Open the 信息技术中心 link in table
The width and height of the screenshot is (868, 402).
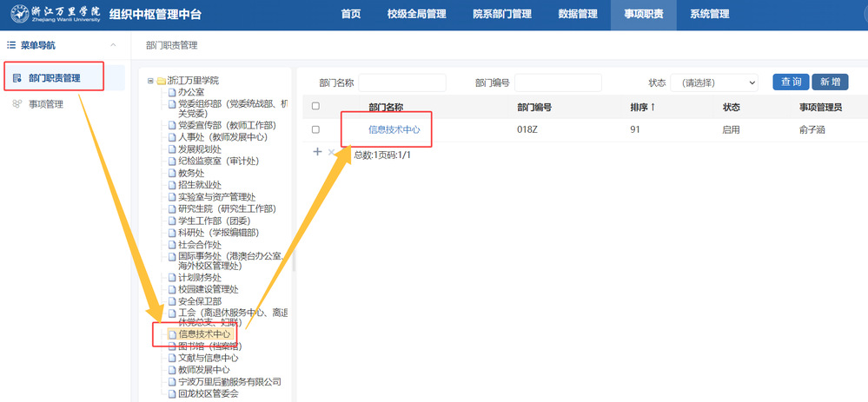point(394,130)
